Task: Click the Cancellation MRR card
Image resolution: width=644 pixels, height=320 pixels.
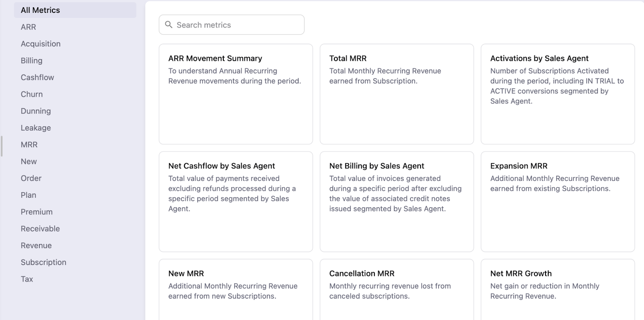Action: (x=396, y=289)
